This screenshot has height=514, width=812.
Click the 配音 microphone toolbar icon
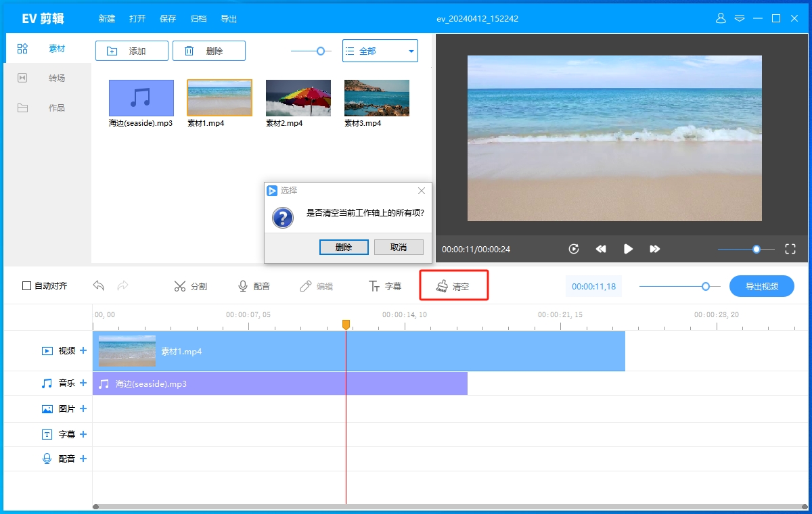click(x=254, y=286)
